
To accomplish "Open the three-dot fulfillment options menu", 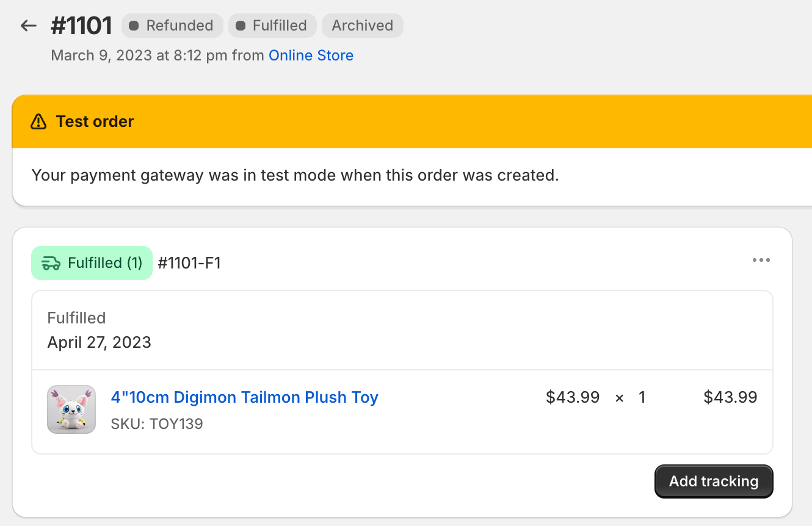I will coord(761,261).
